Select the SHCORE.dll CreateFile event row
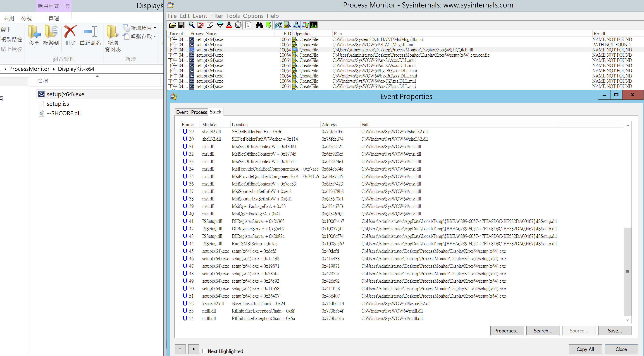Viewport: 644px width, 356px height. pos(405,50)
